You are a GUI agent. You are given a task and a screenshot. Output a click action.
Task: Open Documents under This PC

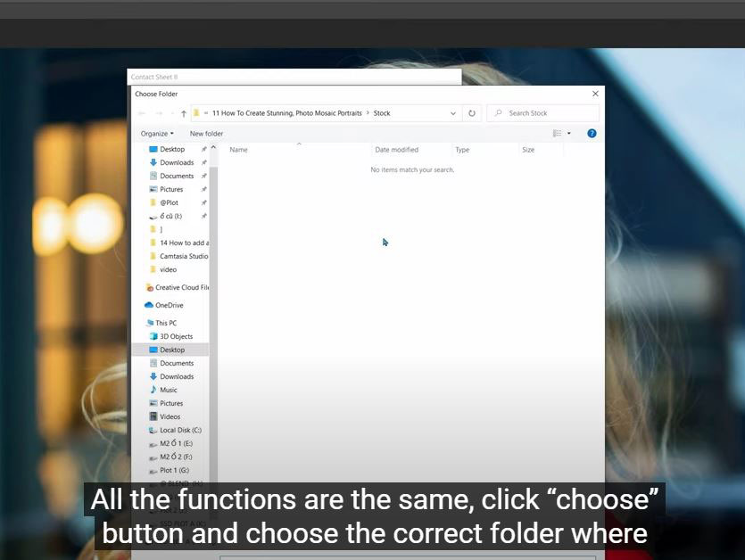pyautogui.click(x=177, y=363)
